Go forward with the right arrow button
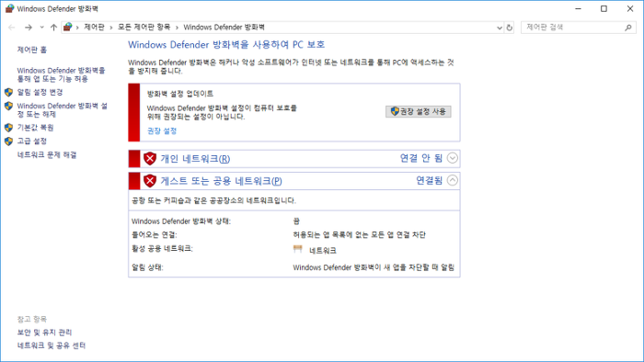644x362 pixels. coord(29,28)
